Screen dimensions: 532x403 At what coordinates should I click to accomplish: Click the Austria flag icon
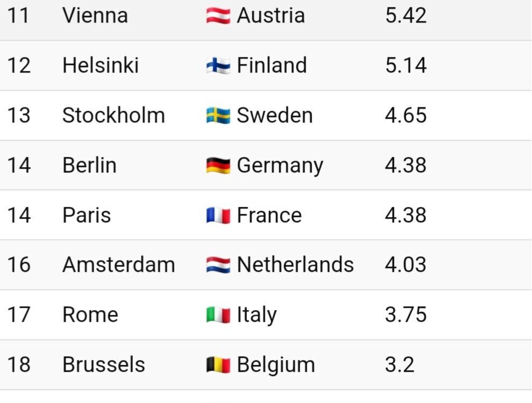point(218,16)
